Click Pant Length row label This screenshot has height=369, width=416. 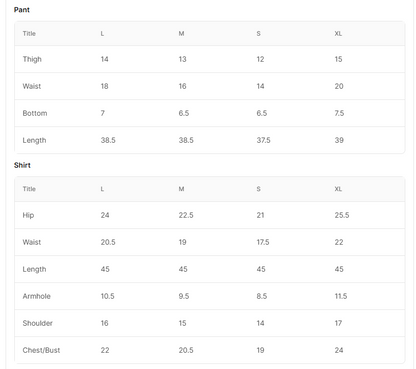pyautogui.click(x=34, y=140)
